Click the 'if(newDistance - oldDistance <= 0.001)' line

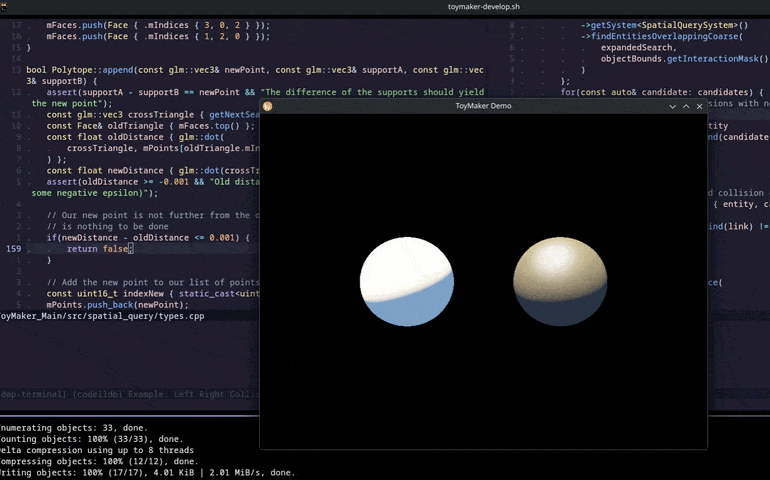pos(148,238)
